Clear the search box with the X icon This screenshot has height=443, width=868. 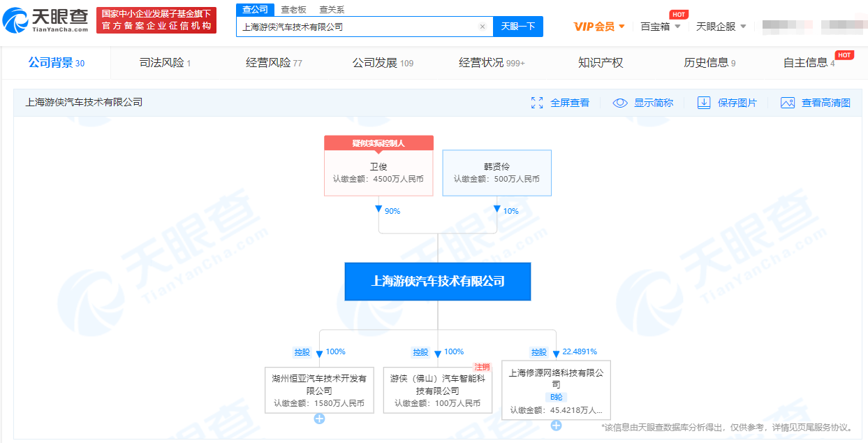(x=482, y=27)
